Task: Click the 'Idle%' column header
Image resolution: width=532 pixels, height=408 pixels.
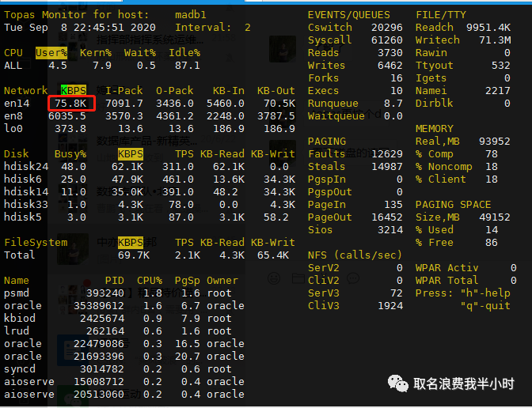Action: [184, 53]
